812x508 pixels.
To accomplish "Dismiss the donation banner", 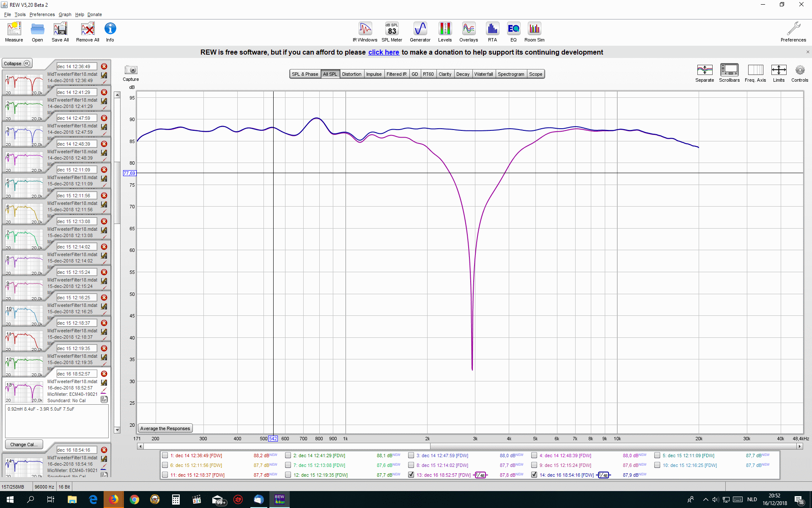I will (x=807, y=52).
